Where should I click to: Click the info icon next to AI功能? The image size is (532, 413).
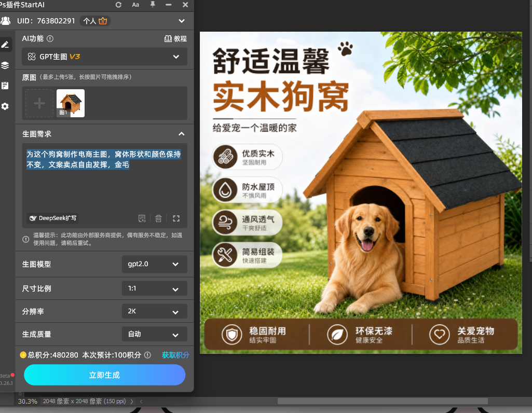point(50,39)
